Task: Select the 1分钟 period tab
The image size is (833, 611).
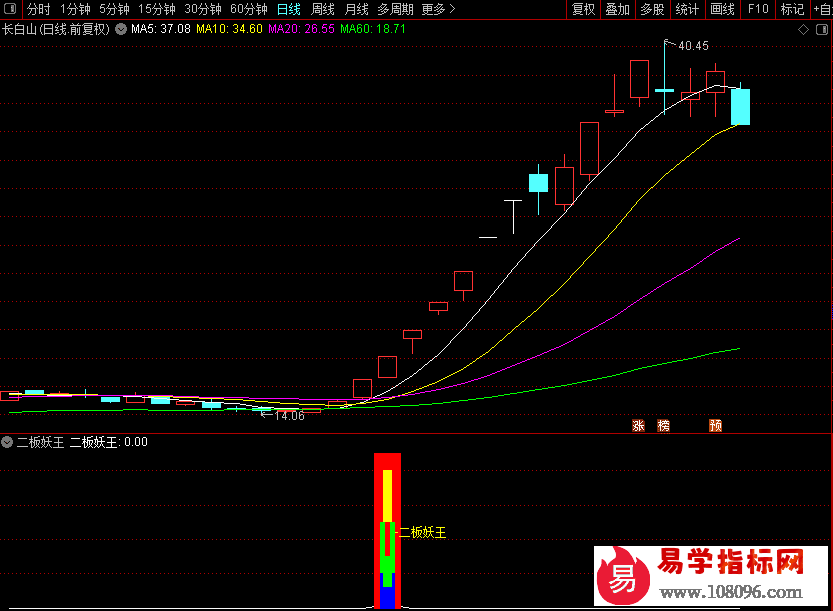Action: coord(75,9)
